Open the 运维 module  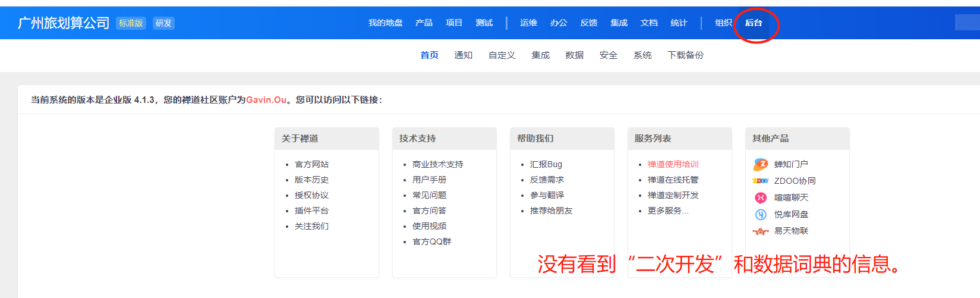point(528,23)
